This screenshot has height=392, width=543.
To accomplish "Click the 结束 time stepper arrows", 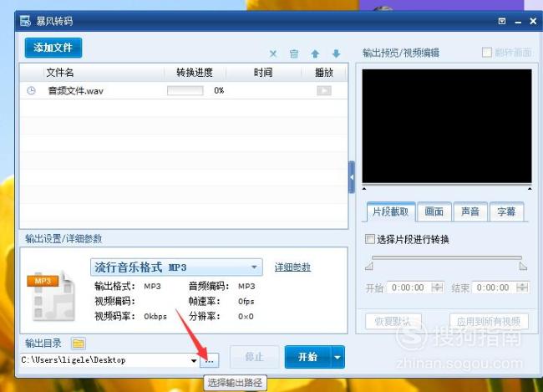I will [x=522, y=288].
